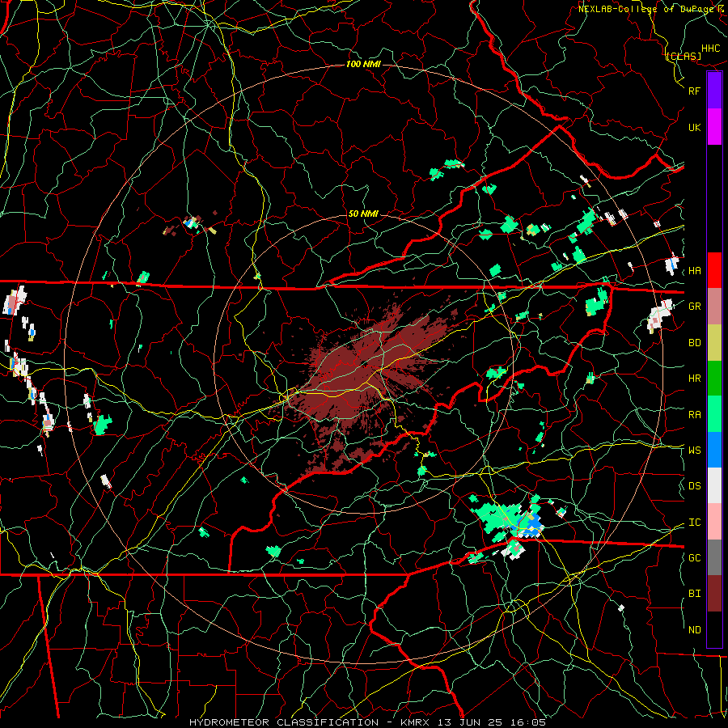
Task: Select the "RA" legend label
Action: coord(694,415)
